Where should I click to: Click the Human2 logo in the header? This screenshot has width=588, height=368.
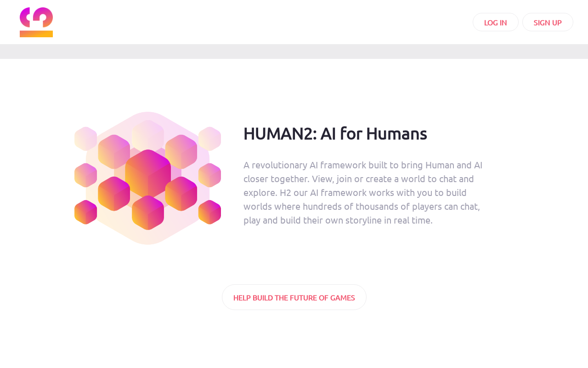tap(36, 22)
